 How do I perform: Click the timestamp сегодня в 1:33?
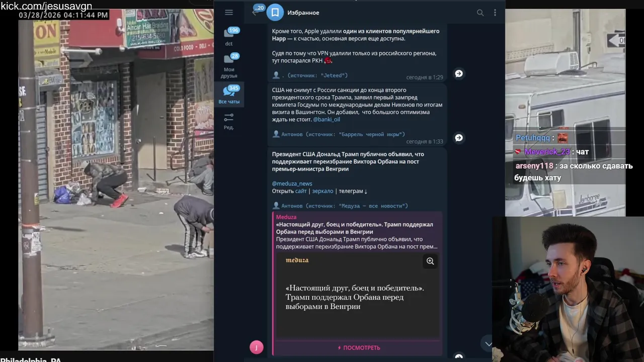425,142
